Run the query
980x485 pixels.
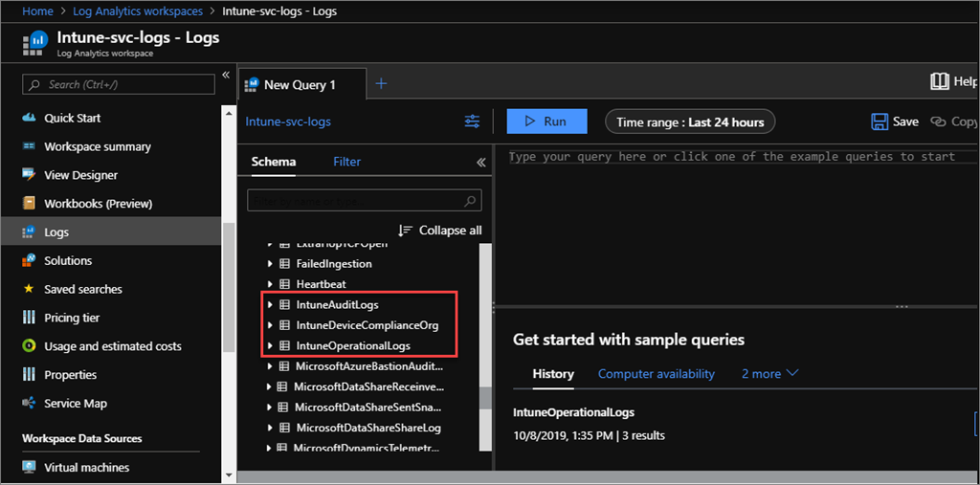pyautogui.click(x=546, y=121)
